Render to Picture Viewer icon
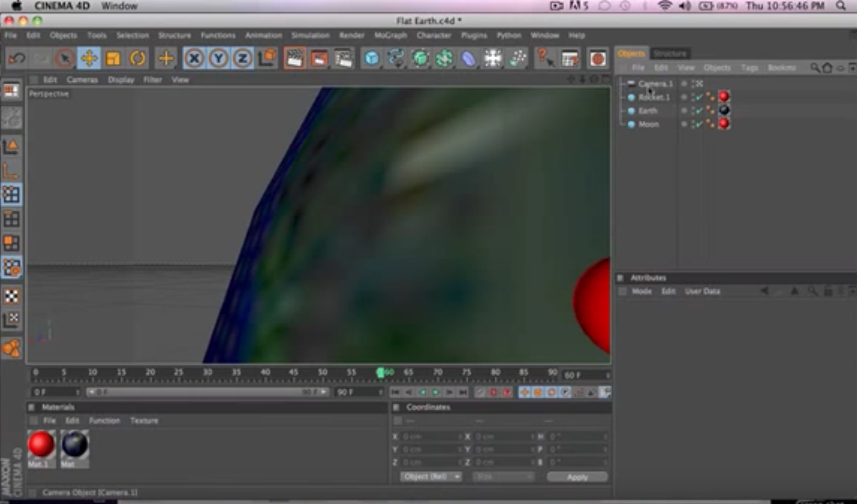The height and width of the screenshot is (504, 857). coord(319,58)
